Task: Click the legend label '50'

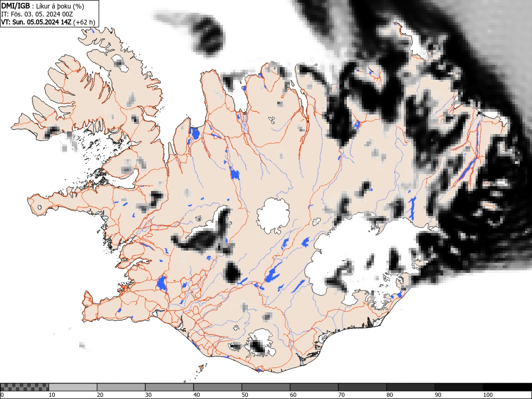Action: [x=245, y=395]
